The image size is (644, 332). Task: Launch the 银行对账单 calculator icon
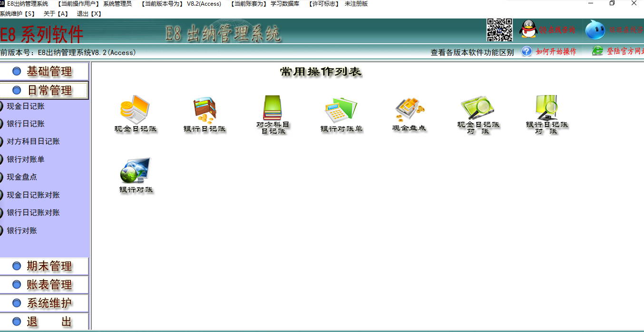tap(341, 110)
